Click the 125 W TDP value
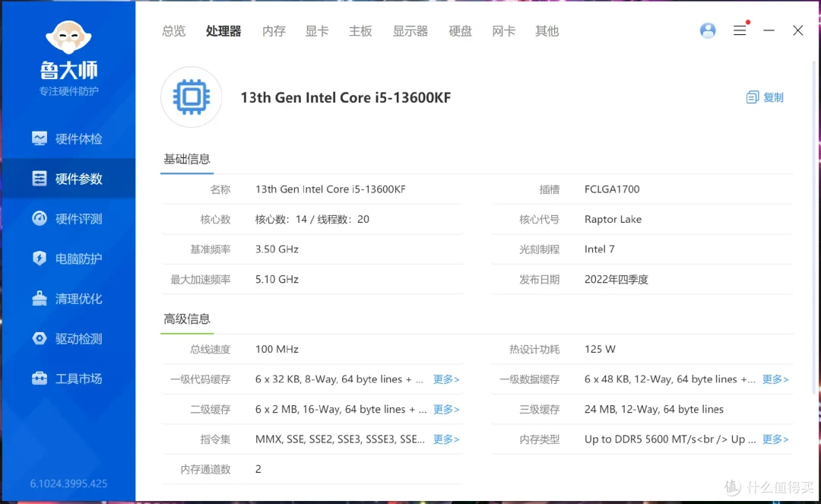 600,349
